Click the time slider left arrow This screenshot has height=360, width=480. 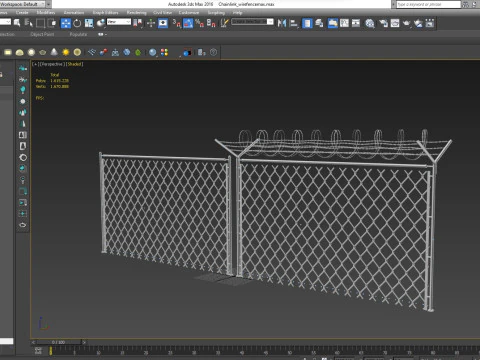click(x=33, y=342)
